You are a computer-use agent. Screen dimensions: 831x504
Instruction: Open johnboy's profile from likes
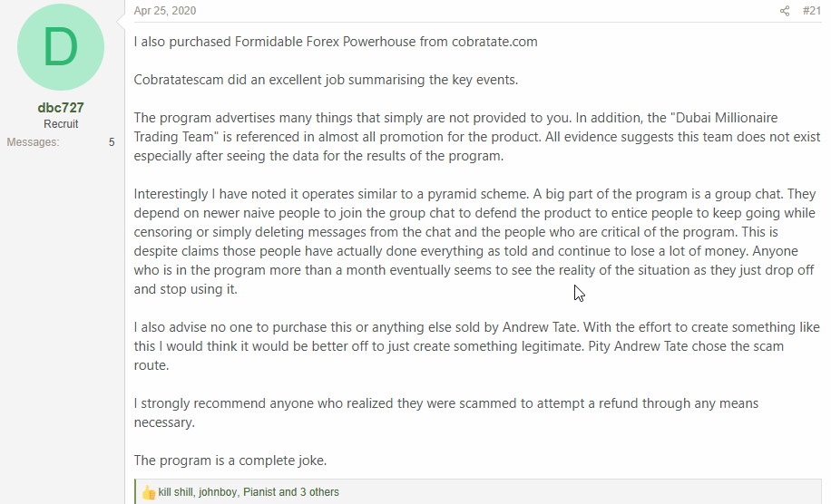click(218, 492)
